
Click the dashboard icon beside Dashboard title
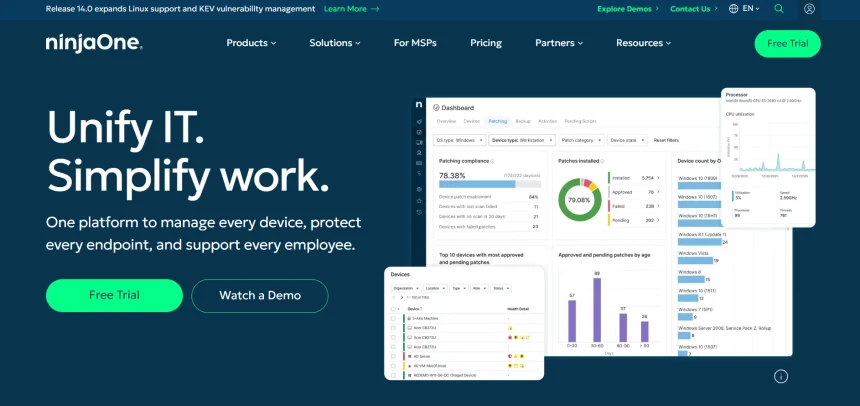tap(436, 108)
